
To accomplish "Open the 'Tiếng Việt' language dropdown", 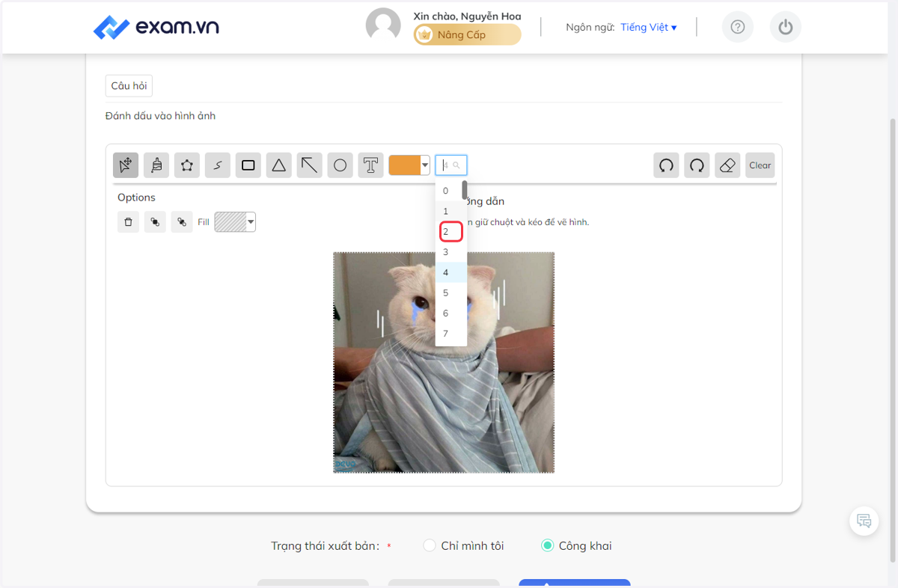I will click(649, 28).
